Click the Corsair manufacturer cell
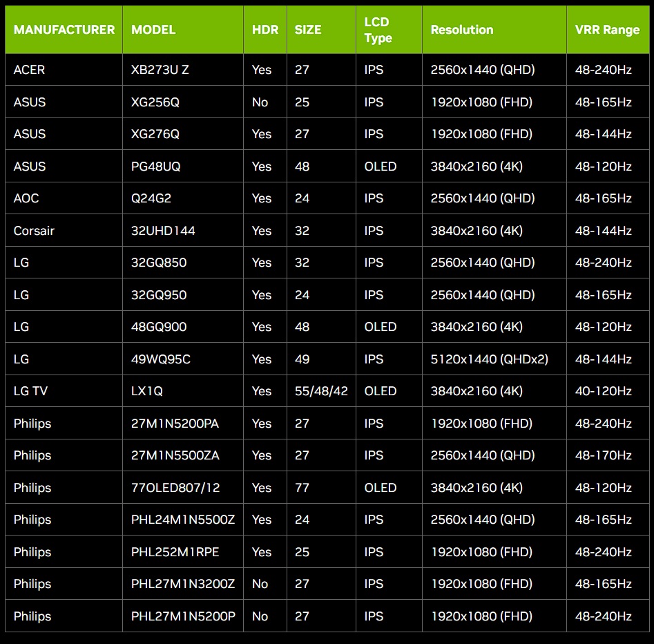Screen dimensions: 654x644 (x=64, y=230)
